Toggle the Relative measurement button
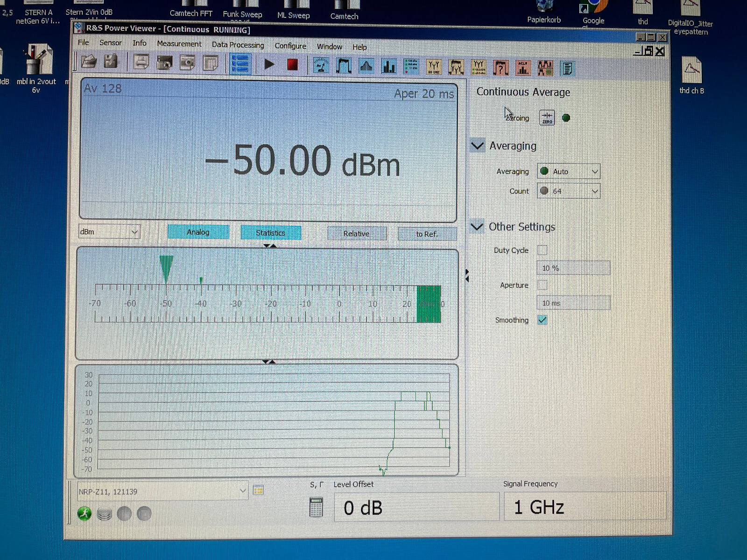The width and height of the screenshot is (747, 560). point(357,233)
